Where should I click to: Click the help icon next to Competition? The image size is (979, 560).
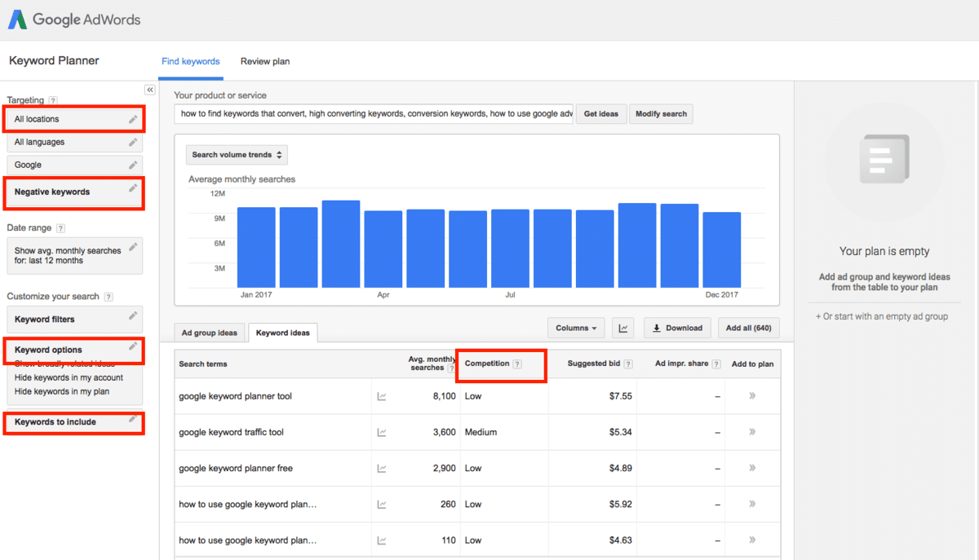click(517, 364)
